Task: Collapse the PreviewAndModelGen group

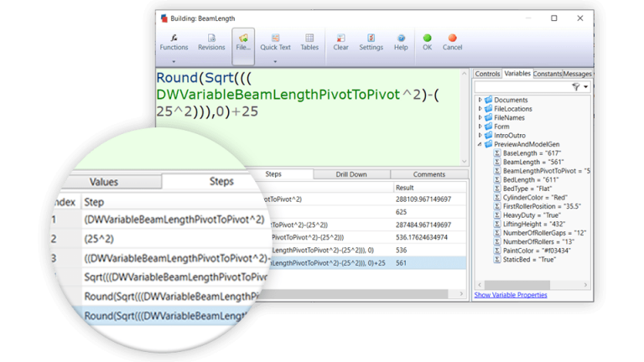Action: [x=480, y=143]
